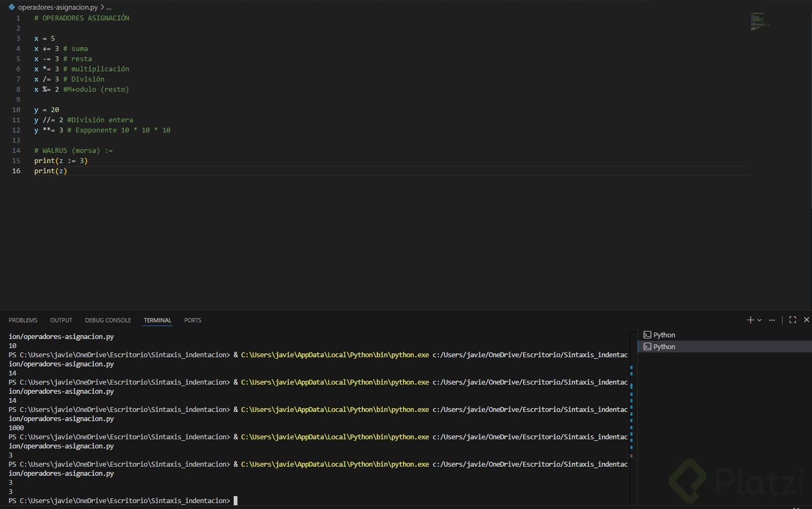Close the bottom panel with the X icon
Viewport: 812px width, 509px height.
806,320
